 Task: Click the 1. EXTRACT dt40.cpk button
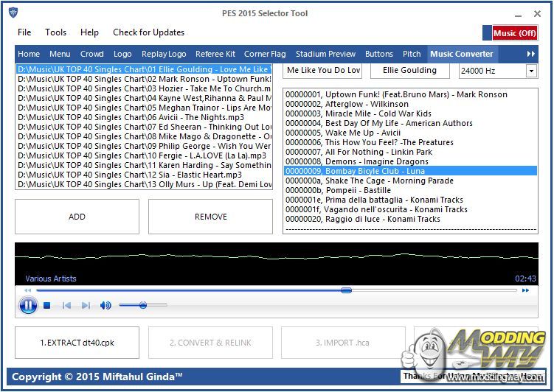(77, 343)
